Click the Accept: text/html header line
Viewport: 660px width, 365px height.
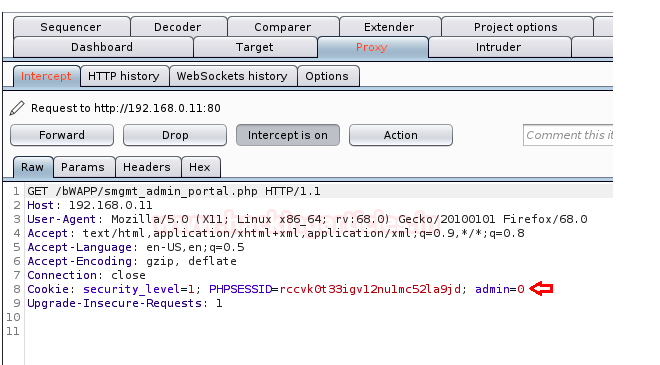point(276,233)
